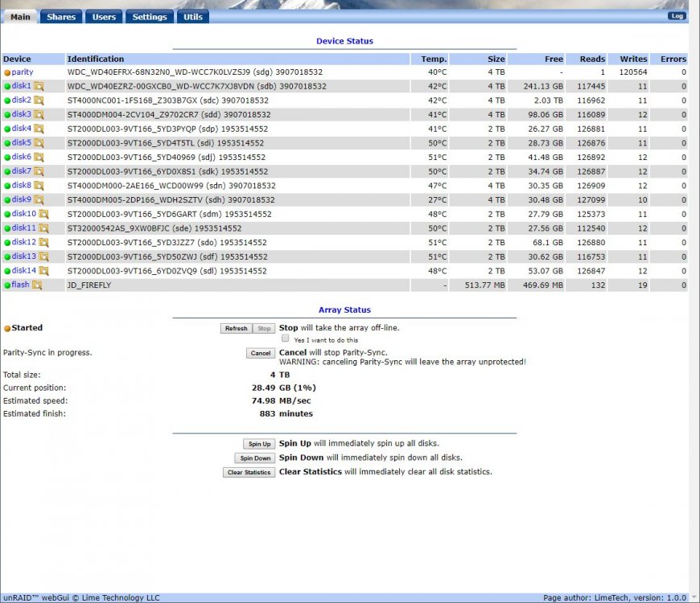Click the Spin Up button
The image size is (700, 603).
[259, 445]
